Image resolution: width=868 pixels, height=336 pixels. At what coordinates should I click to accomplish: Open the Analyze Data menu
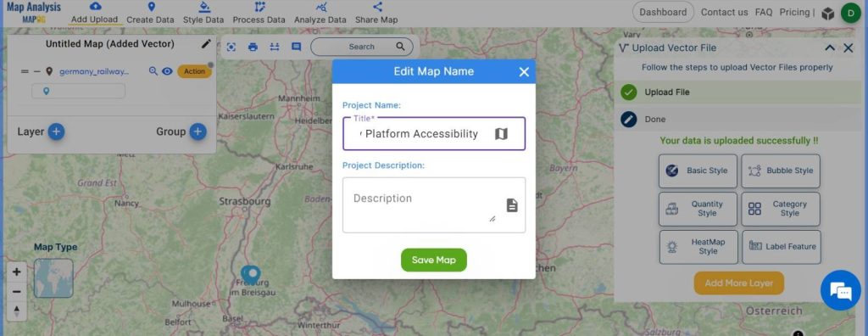(320, 13)
